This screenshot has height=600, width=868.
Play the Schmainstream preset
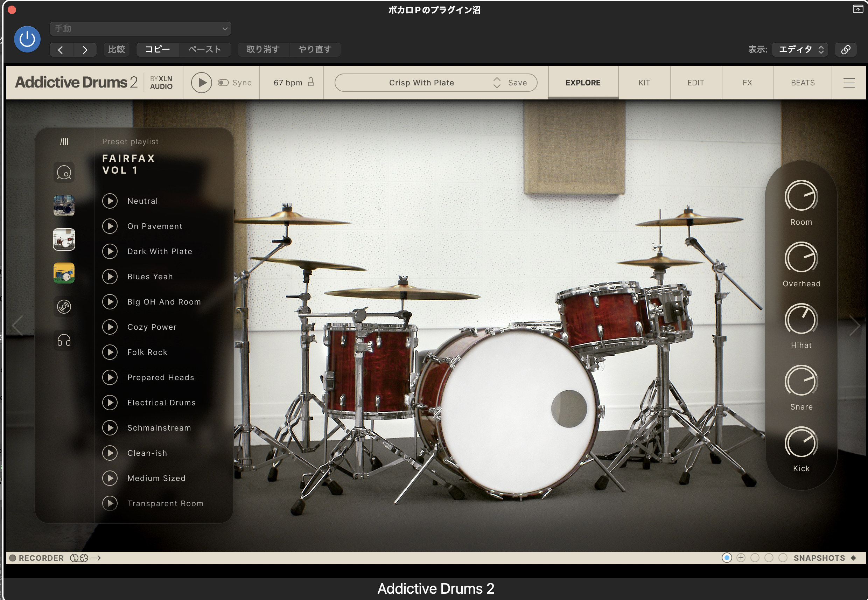[110, 428]
